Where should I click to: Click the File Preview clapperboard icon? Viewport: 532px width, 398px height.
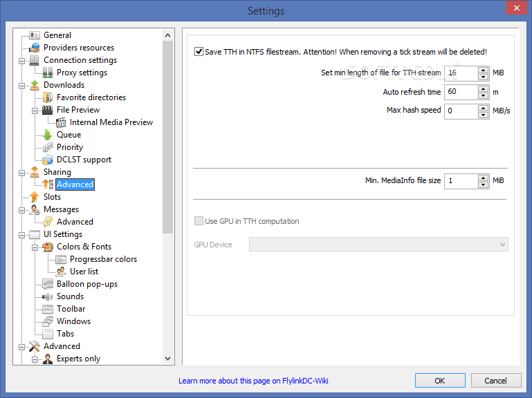click(x=48, y=110)
